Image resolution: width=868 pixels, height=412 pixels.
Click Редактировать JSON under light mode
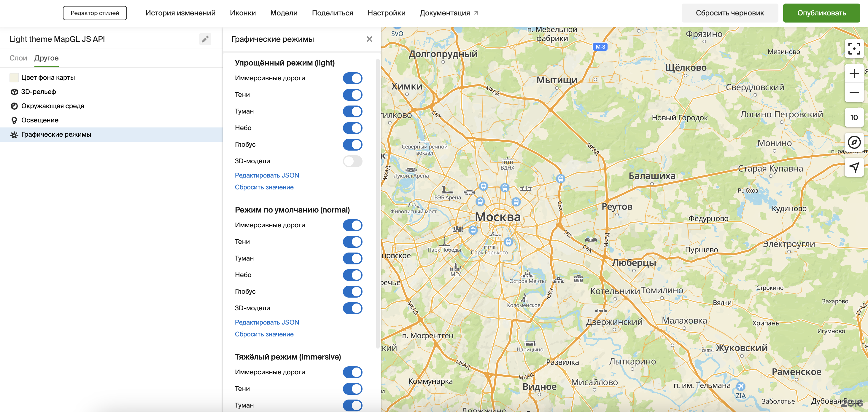266,175
